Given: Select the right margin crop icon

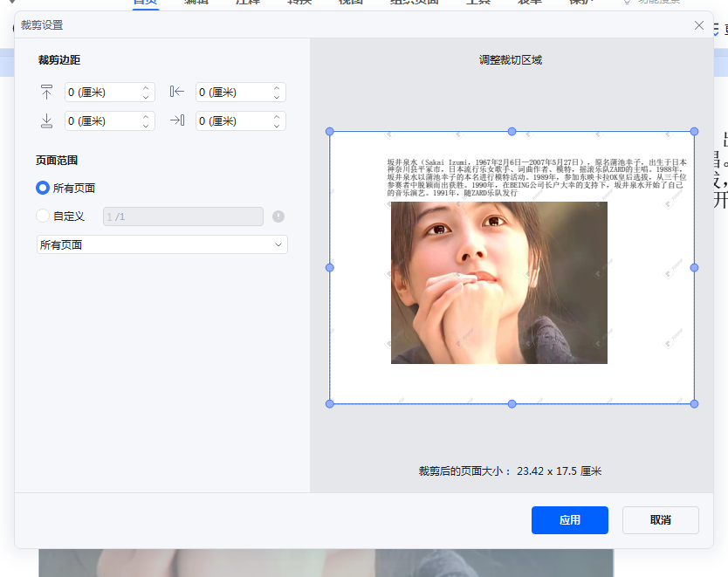Looking at the screenshot, I should pyautogui.click(x=176, y=120).
